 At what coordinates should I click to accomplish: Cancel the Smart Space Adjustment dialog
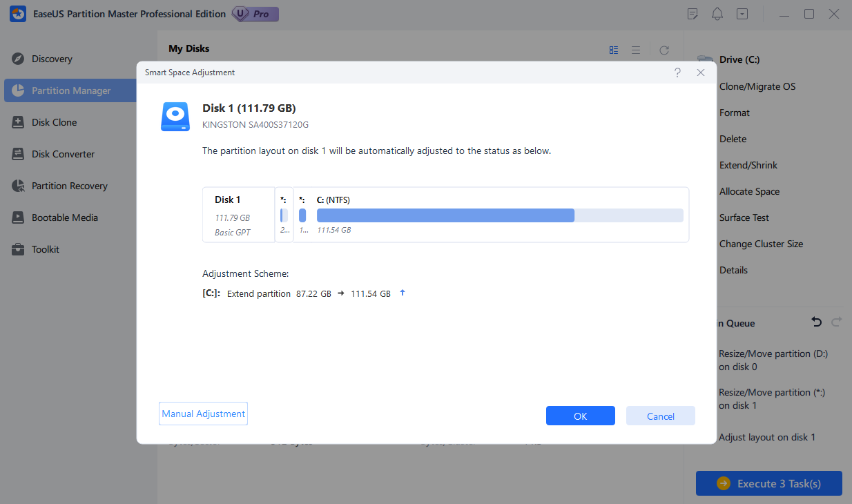(x=660, y=416)
